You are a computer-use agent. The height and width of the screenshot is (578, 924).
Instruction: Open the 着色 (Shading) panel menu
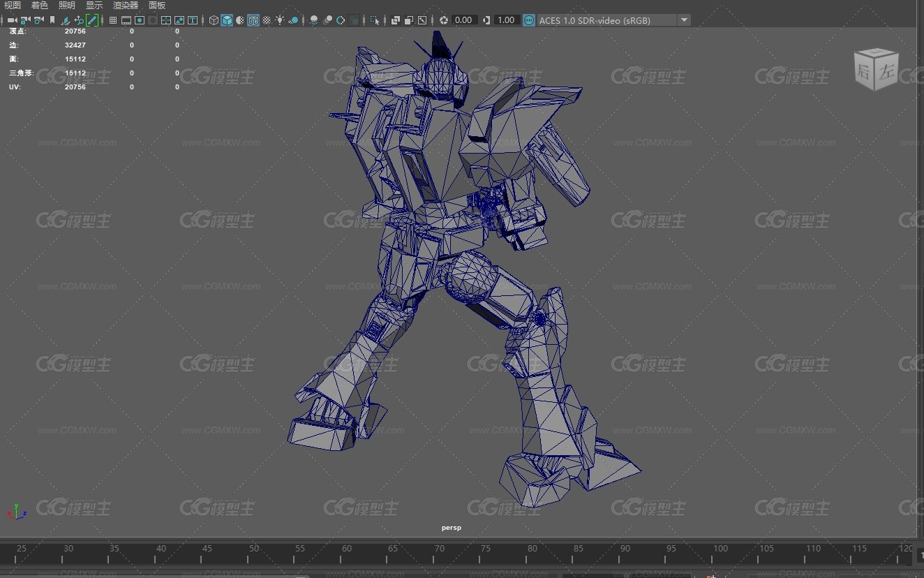point(40,6)
